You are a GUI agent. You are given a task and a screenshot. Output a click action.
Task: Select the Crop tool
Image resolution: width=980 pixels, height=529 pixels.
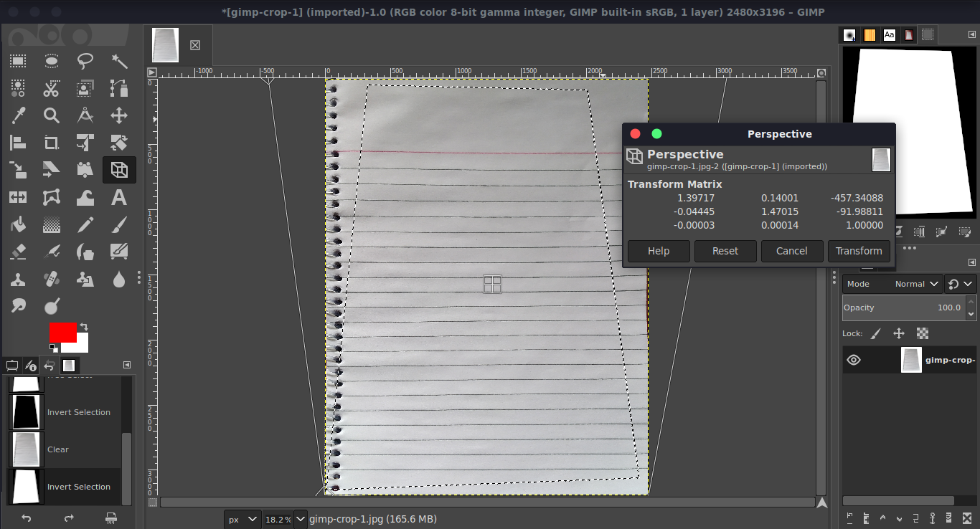pos(52,143)
